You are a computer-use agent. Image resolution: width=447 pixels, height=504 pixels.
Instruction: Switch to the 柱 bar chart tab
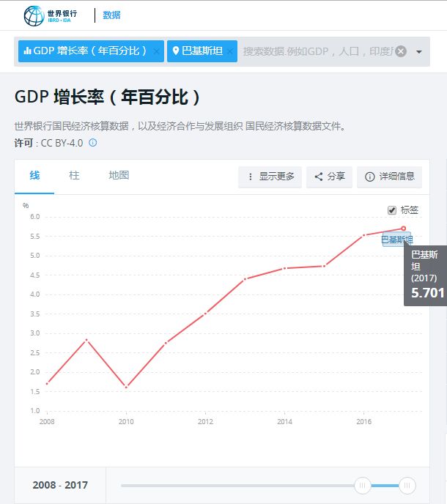pyautogui.click(x=74, y=176)
